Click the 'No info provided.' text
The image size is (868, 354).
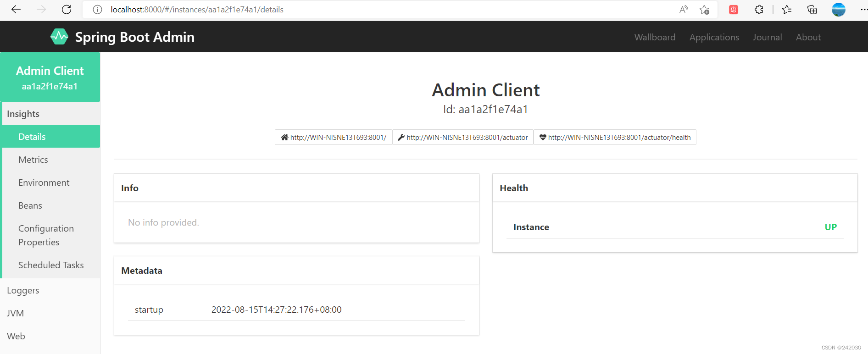(x=163, y=222)
